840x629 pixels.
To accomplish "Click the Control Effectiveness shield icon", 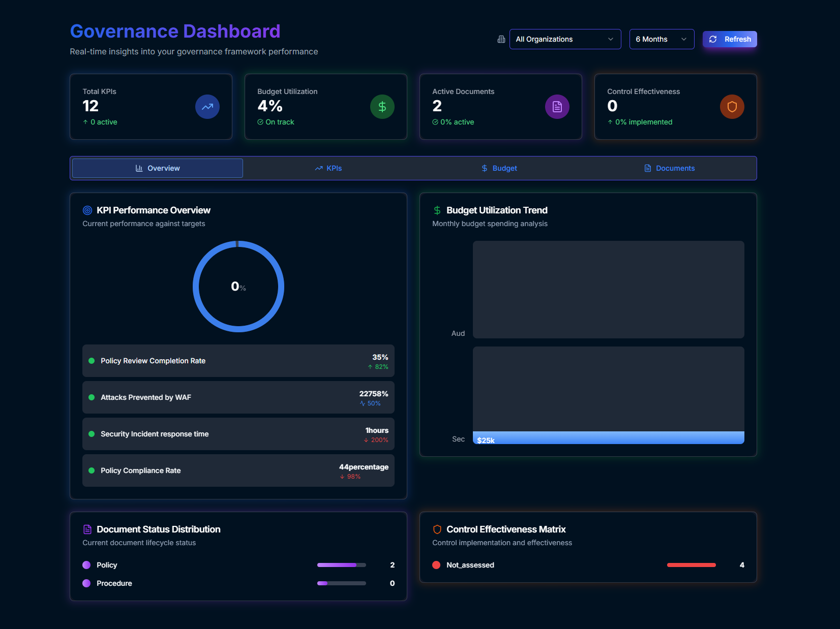I will tap(732, 107).
